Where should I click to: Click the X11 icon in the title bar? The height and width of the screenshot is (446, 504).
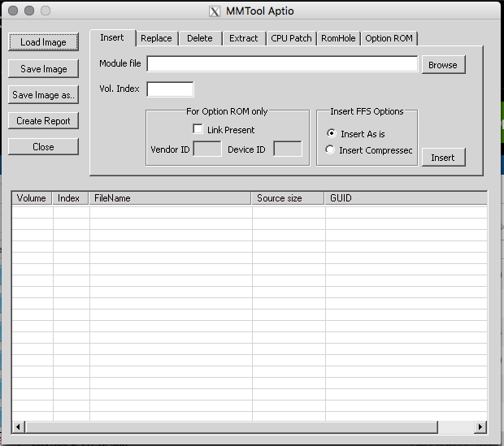(x=215, y=11)
